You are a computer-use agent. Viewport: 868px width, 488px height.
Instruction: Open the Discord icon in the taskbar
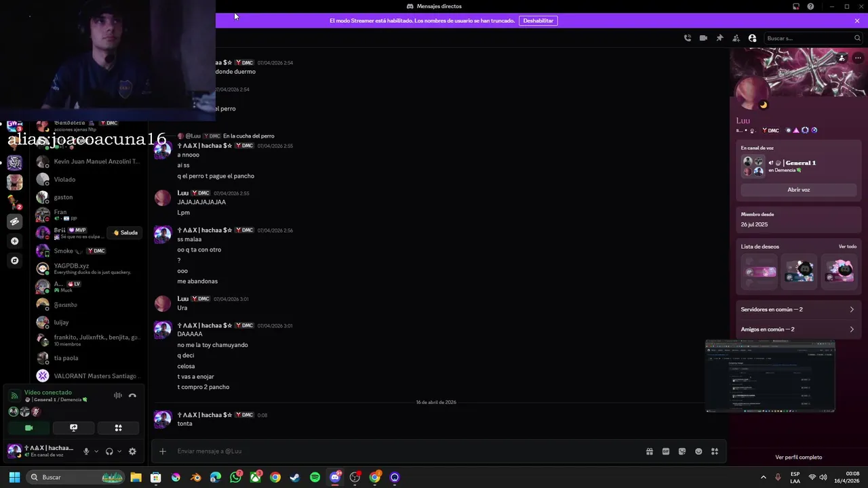(x=335, y=477)
